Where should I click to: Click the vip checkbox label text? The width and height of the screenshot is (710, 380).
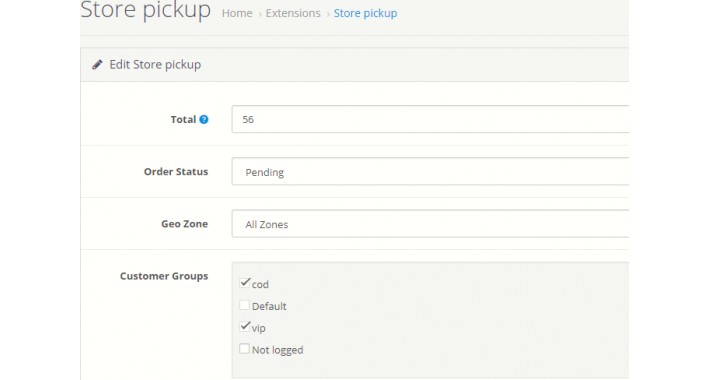[259, 328]
